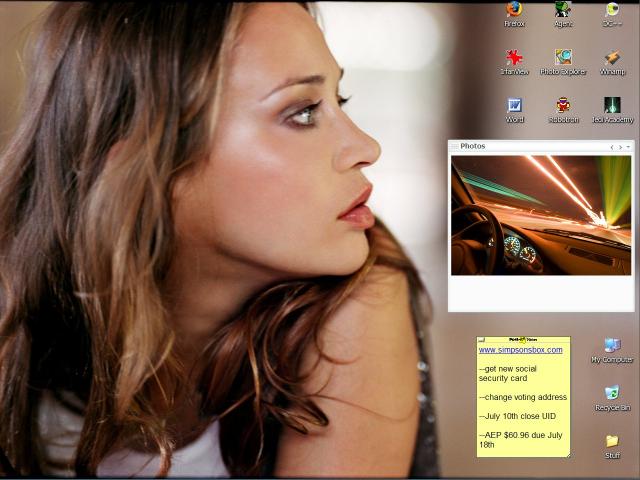Screen dimensions: 640x480
Task: Open the Jedi Academy desktop icon
Action: pos(612,107)
